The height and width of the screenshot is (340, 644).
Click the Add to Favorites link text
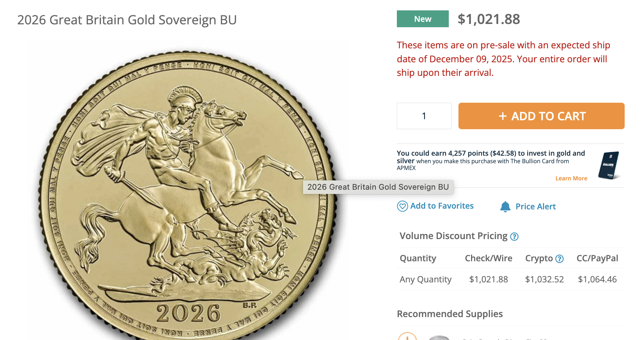[x=442, y=206]
